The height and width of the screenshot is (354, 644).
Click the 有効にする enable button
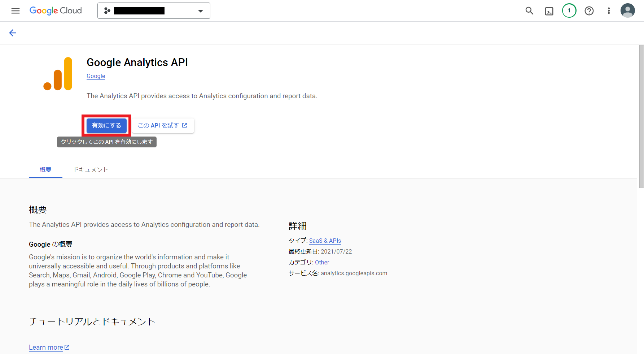tap(106, 126)
